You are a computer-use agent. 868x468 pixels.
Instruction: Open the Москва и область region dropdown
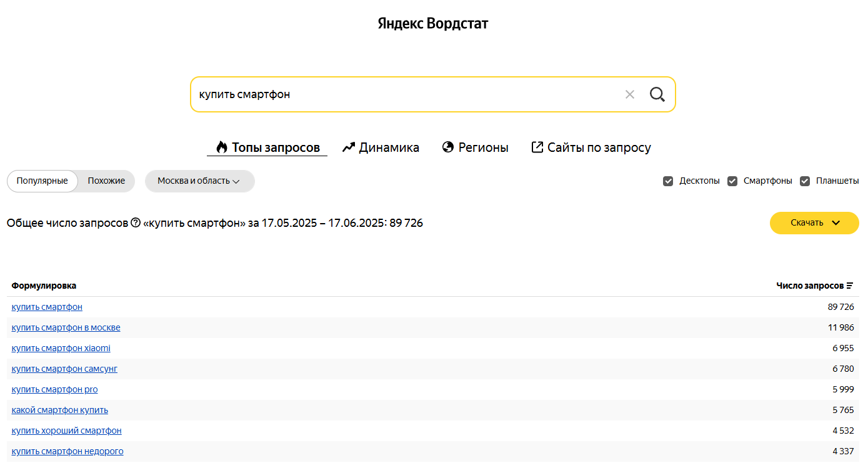tap(199, 181)
